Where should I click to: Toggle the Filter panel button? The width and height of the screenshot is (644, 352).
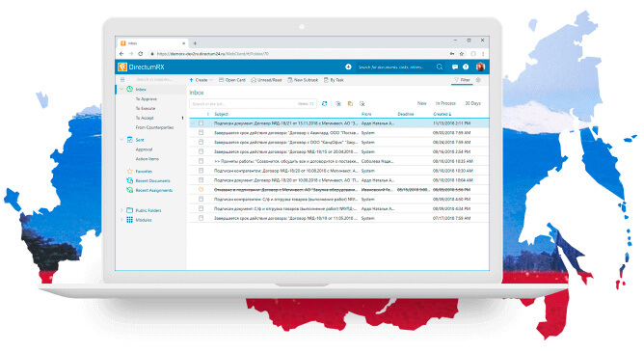coord(462,80)
